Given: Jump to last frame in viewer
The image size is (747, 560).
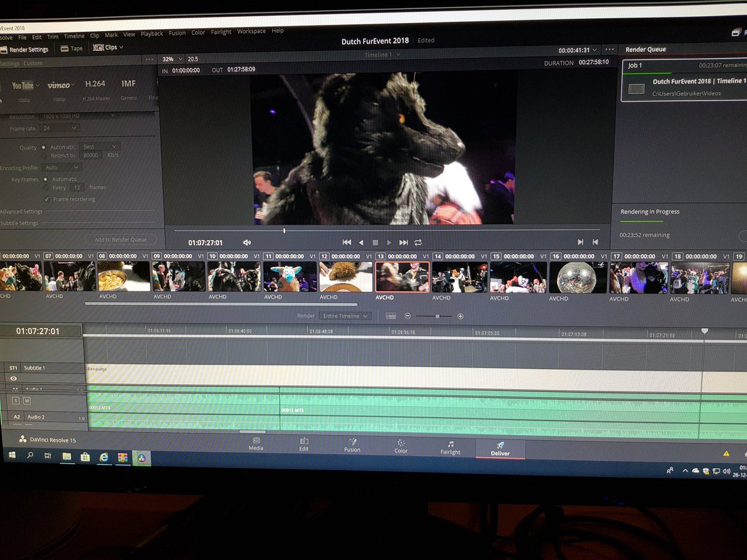Looking at the screenshot, I should (x=403, y=242).
